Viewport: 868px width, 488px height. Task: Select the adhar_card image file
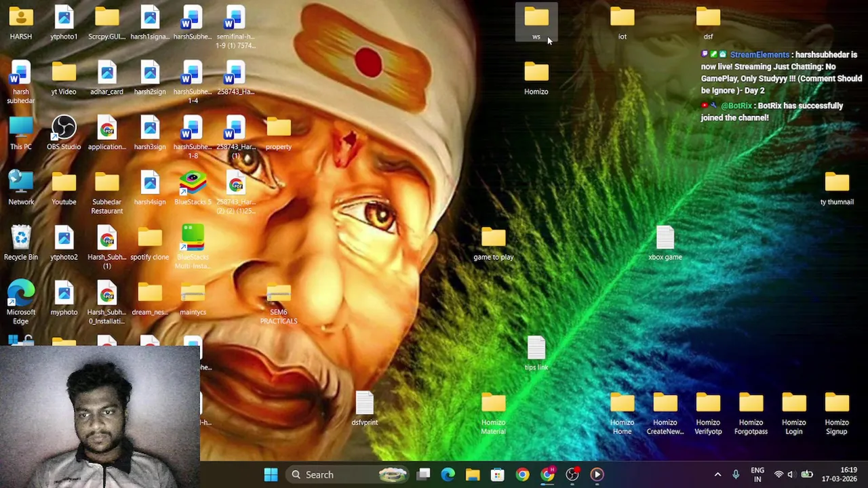coord(106,78)
